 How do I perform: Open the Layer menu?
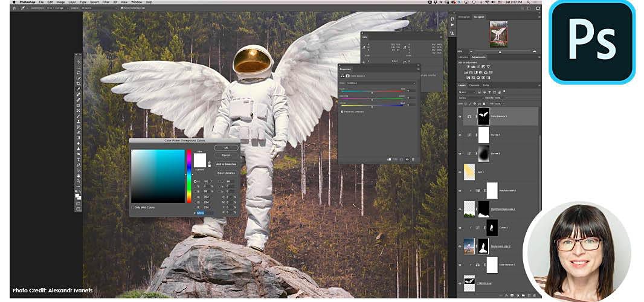pos(72,2)
